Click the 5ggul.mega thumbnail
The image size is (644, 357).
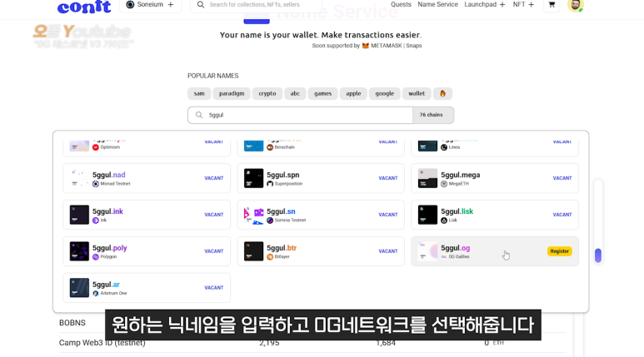point(427,178)
